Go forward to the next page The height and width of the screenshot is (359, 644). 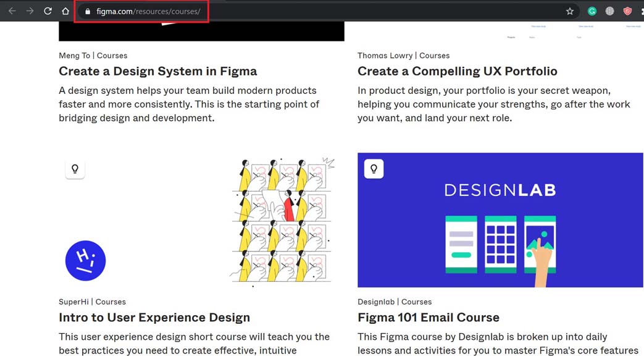[30, 11]
